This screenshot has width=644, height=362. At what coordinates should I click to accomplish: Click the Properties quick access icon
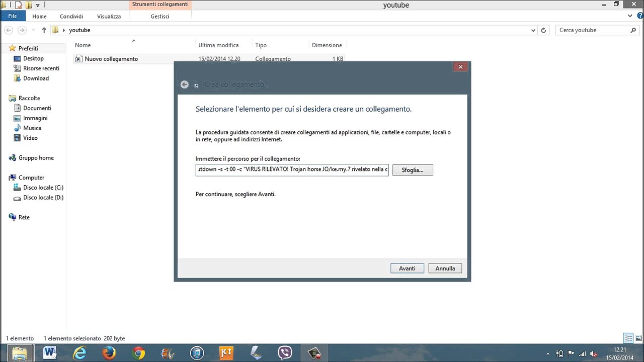click(x=19, y=5)
